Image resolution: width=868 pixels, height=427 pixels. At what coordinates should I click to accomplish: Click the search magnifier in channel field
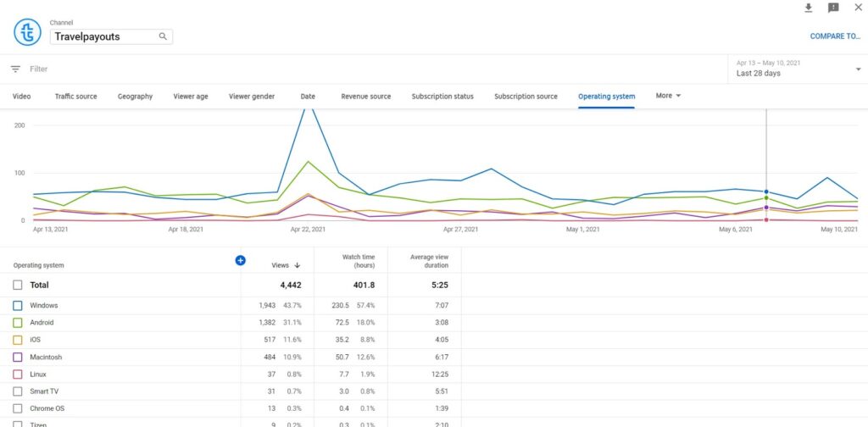click(x=163, y=36)
